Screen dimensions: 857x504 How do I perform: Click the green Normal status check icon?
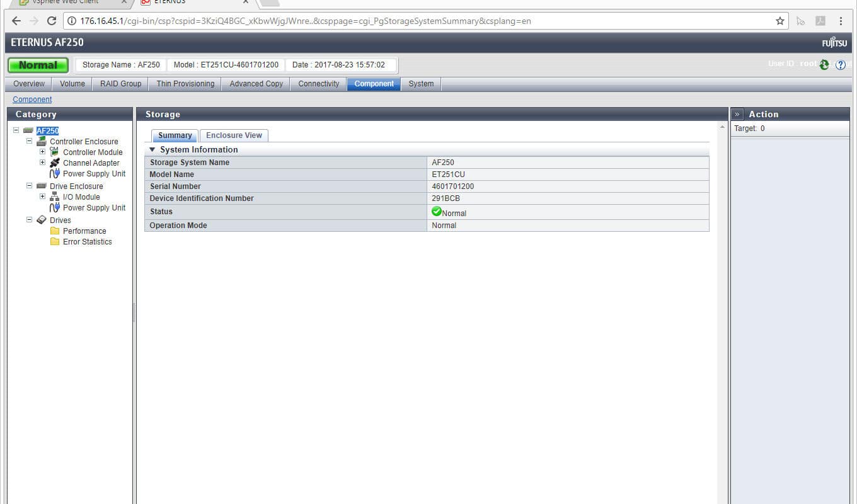coord(437,212)
